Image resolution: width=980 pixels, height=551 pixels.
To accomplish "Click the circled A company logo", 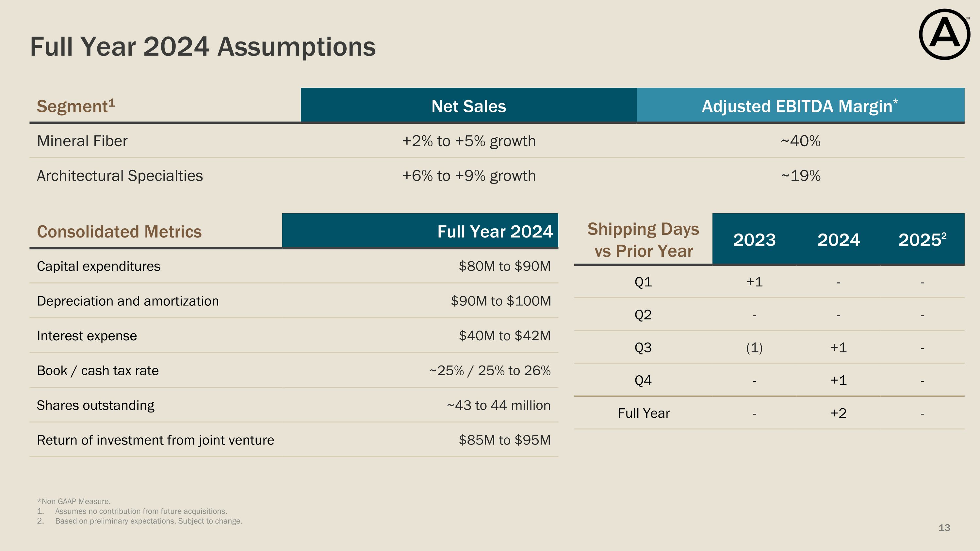I will [944, 35].
